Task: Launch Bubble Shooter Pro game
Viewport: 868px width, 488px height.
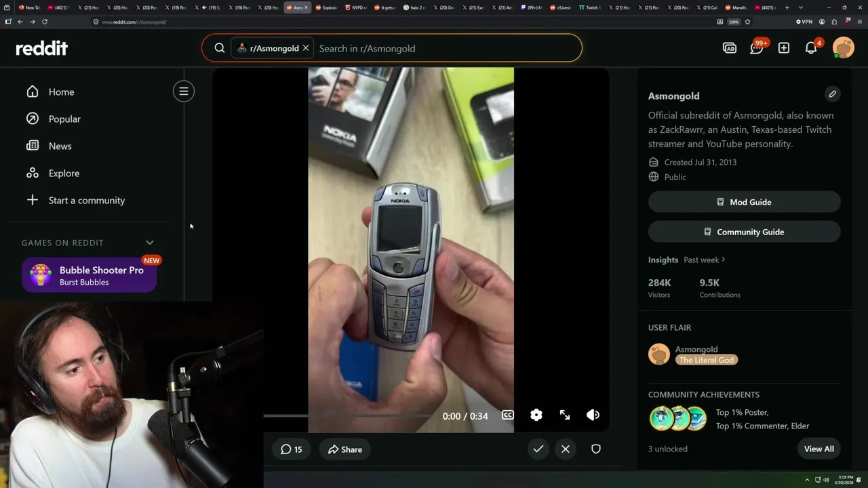Action: (89, 275)
